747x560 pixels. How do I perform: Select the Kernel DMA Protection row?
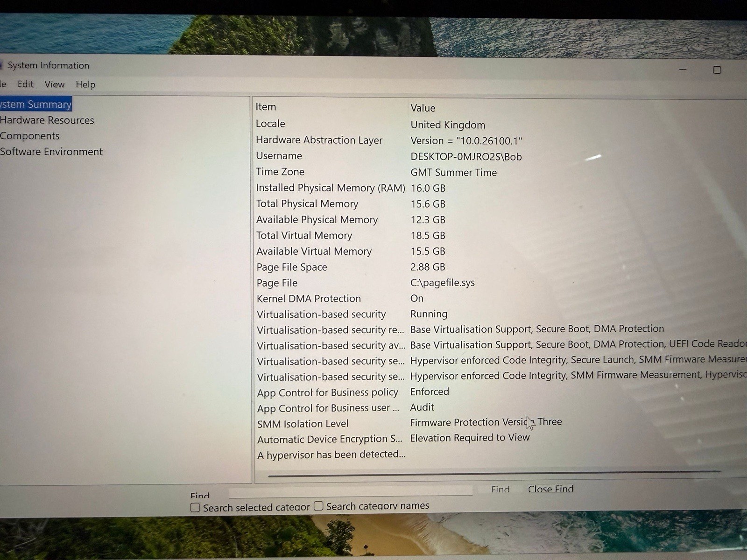[x=500, y=298]
